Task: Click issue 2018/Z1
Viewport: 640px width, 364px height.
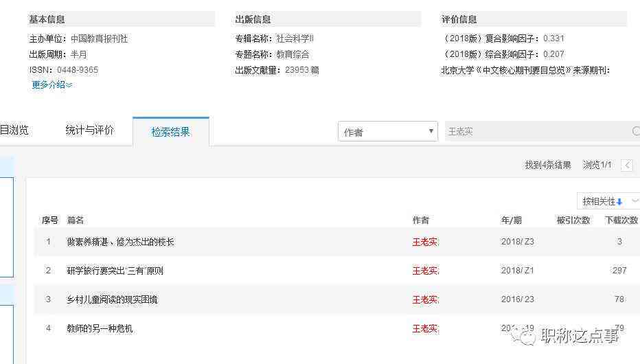Action: 518,270
